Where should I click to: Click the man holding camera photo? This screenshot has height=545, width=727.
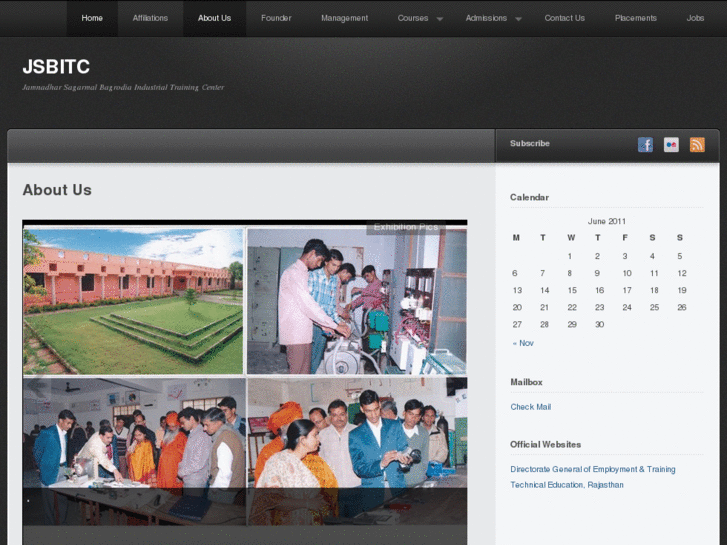tap(357, 451)
